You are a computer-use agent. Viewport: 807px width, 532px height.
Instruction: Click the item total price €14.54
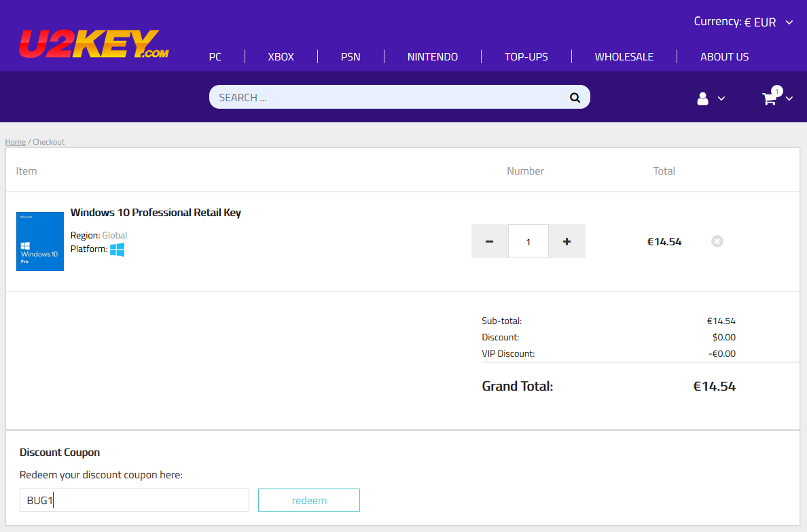click(x=664, y=241)
